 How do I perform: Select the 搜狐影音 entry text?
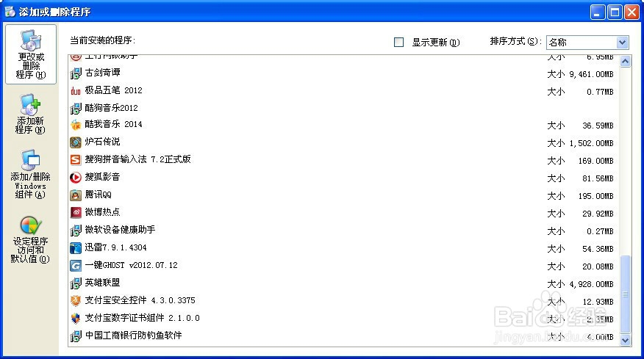(102, 177)
